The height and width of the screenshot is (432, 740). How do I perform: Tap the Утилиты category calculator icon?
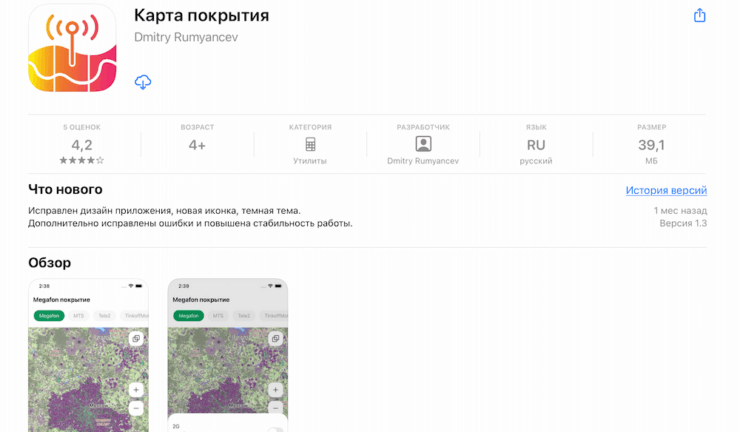(310, 144)
